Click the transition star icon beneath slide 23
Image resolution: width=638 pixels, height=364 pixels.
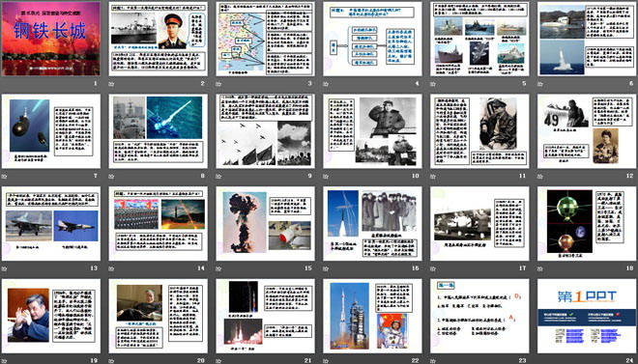[x=433, y=360]
